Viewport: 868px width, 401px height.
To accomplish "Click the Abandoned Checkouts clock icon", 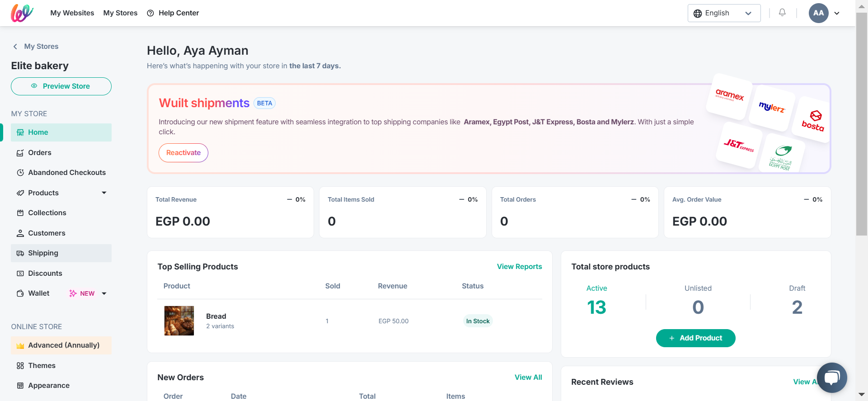I will 20,173.
